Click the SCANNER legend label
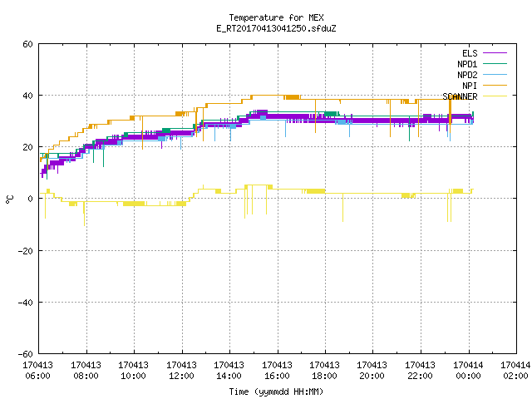This screenshot has height=399, width=532. point(460,96)
